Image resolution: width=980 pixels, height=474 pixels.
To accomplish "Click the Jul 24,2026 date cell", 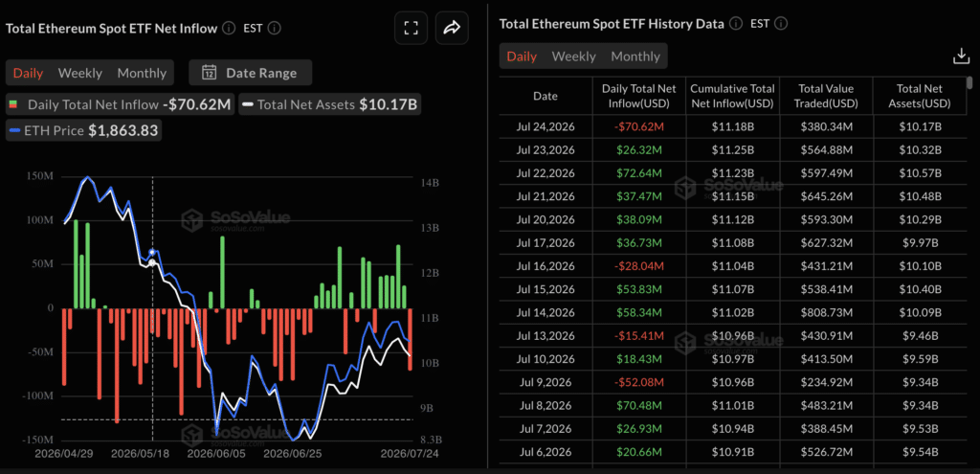I will point(546,127).
